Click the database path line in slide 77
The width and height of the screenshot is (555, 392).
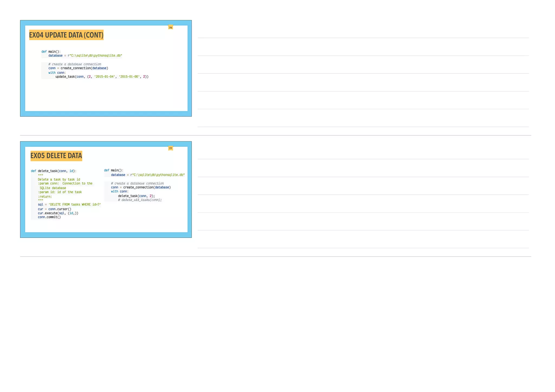tap(148, 175)
